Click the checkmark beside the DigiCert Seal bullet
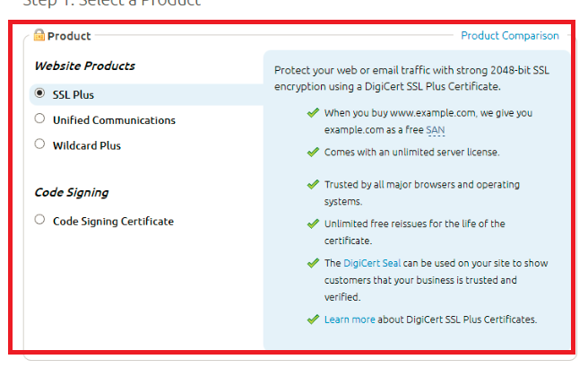 click(313, 263)
